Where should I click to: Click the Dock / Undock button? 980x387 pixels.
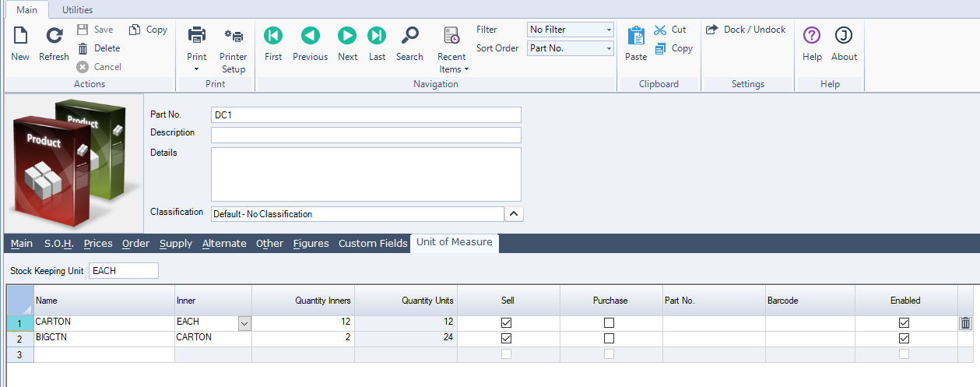pyautogui.click(x=746, y=30)
